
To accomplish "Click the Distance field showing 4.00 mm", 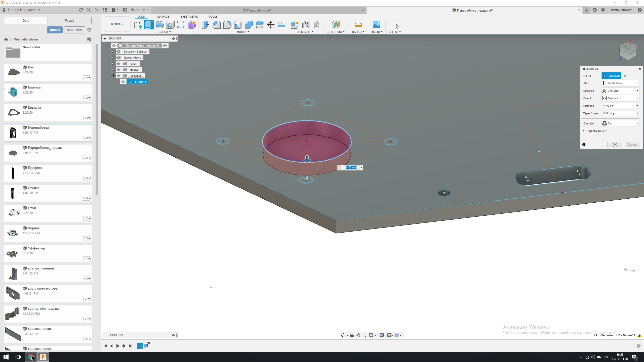I will [x=619, y=106].
